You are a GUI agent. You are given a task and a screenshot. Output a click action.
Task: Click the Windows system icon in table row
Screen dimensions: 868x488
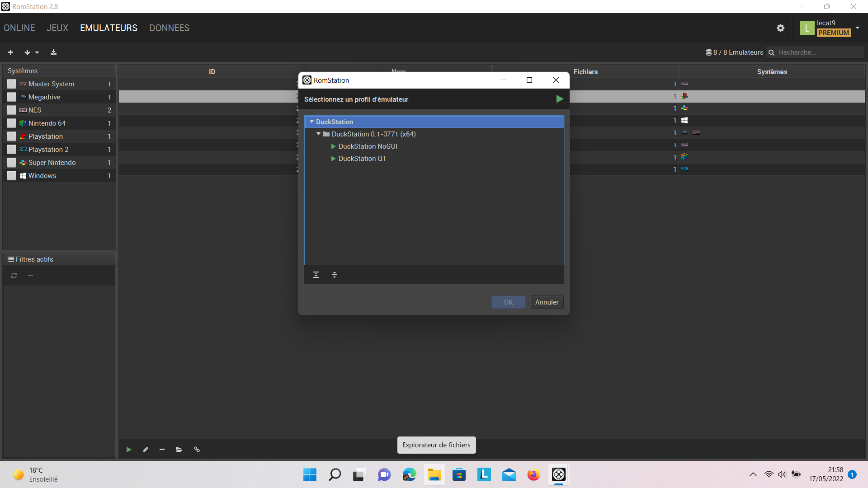click(x=684, y=120)
